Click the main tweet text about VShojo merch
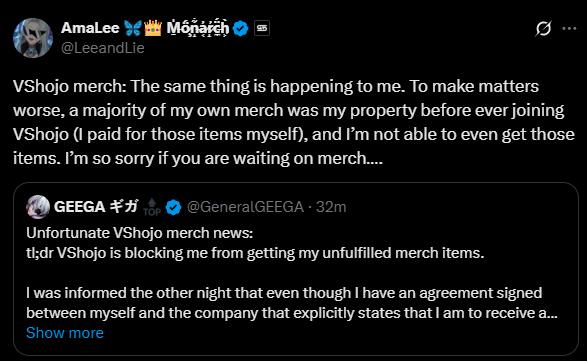Viewport: 587px width, 361px height. point(294,122)
